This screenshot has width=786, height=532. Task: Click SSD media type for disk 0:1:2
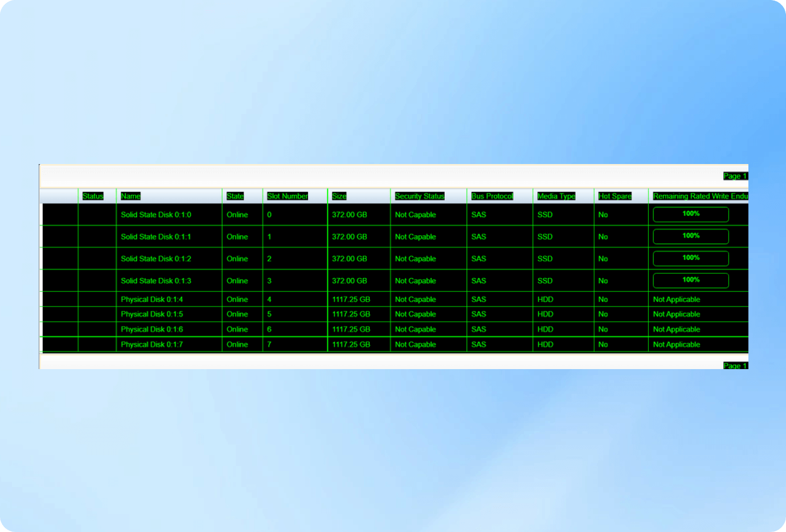545,259
